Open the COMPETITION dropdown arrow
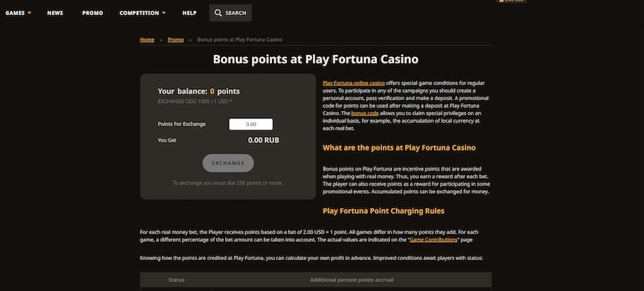Image resolution: width=644 pixels, height=291 pixels. [164, 13]
